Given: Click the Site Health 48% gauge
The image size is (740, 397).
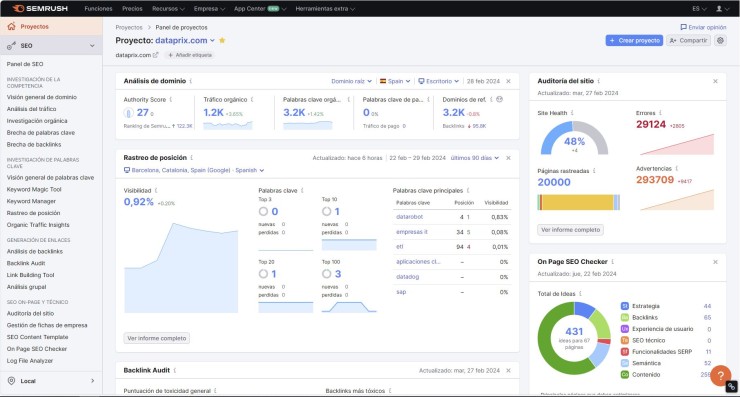Looking at the screenshot, I should [574, 138].
